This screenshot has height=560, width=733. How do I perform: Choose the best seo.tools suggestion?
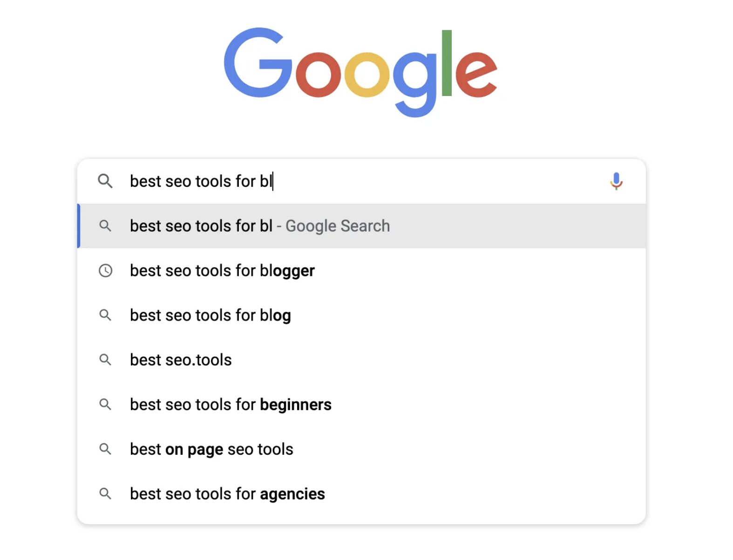pyautogui.click(x=181, y=360)
